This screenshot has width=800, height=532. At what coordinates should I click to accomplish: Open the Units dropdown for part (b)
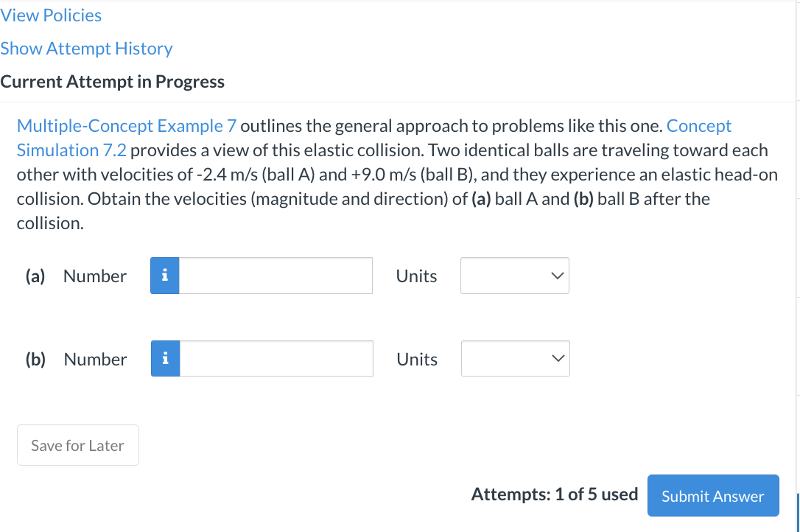(515, 358)
